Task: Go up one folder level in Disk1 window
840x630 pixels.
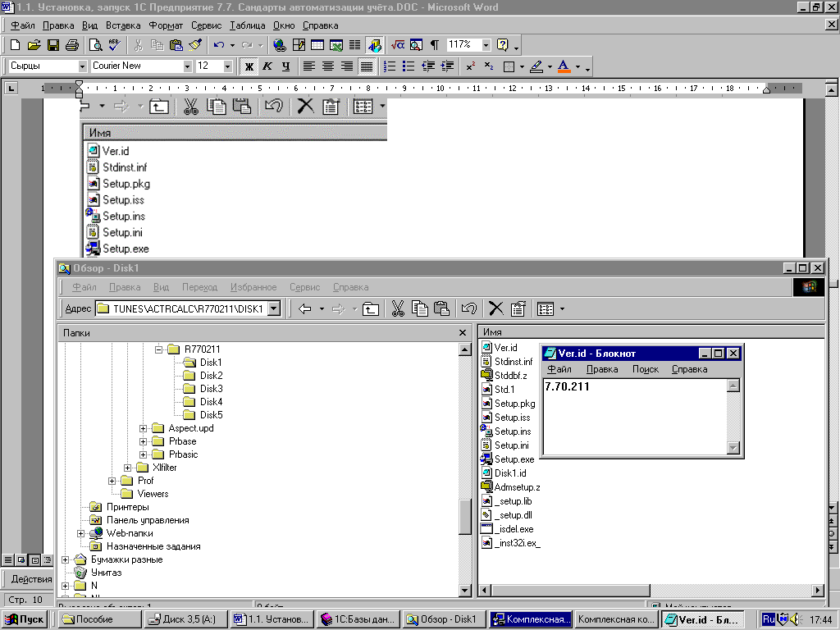Action: click(x=371, y=308)
